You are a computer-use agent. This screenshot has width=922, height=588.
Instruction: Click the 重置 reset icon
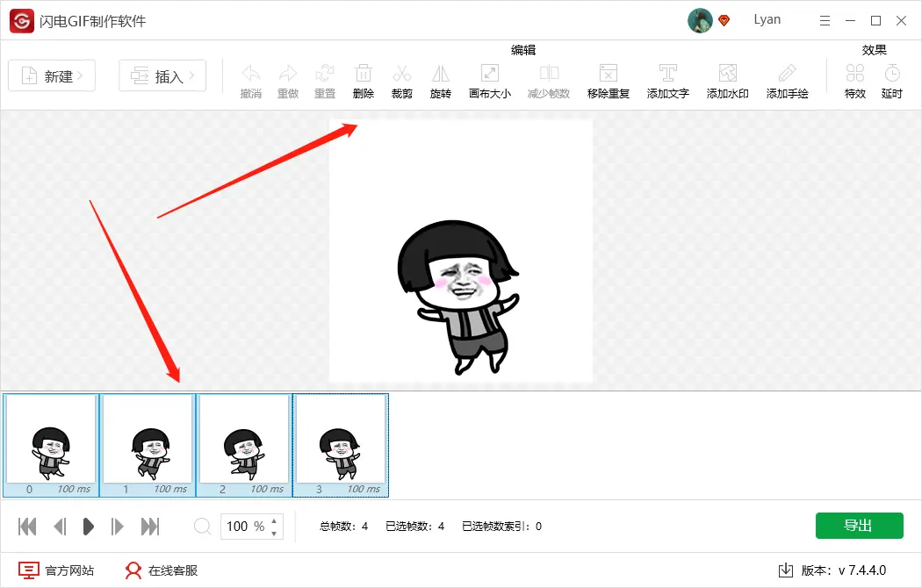[x=325, y=74]
